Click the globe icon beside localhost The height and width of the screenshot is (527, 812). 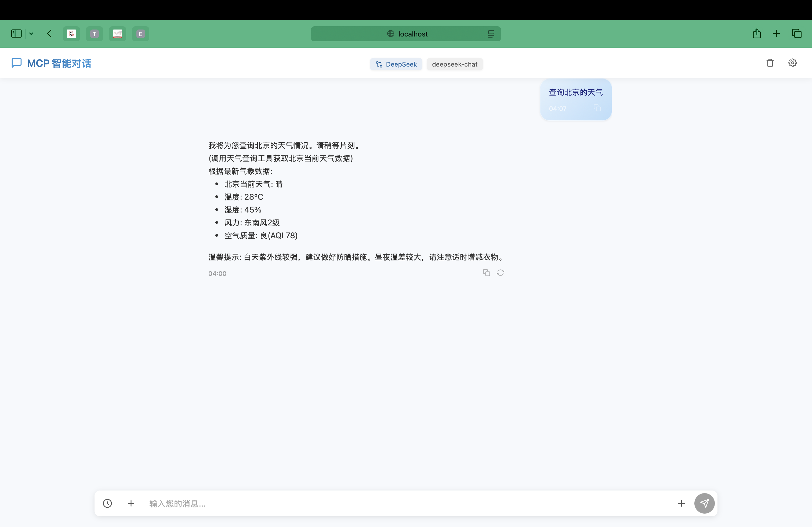tap(391, 34)
